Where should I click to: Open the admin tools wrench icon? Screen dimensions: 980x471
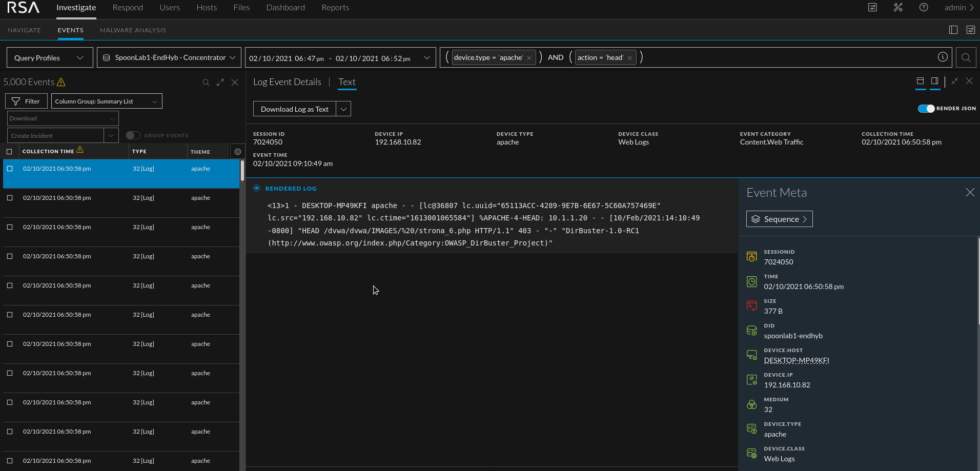[x=897, y=7]
